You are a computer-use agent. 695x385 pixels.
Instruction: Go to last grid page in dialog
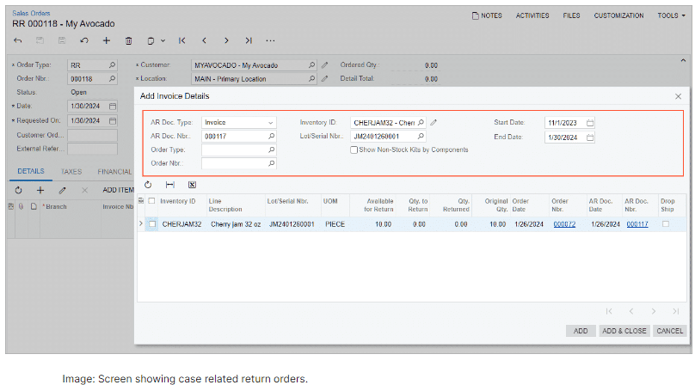pos(675,311)
